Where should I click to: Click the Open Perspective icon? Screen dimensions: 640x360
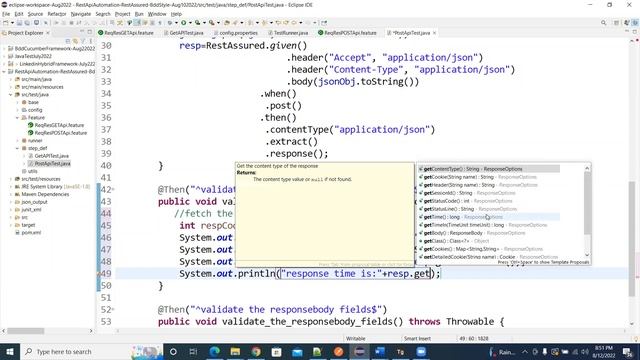click(x=616, y=23)
